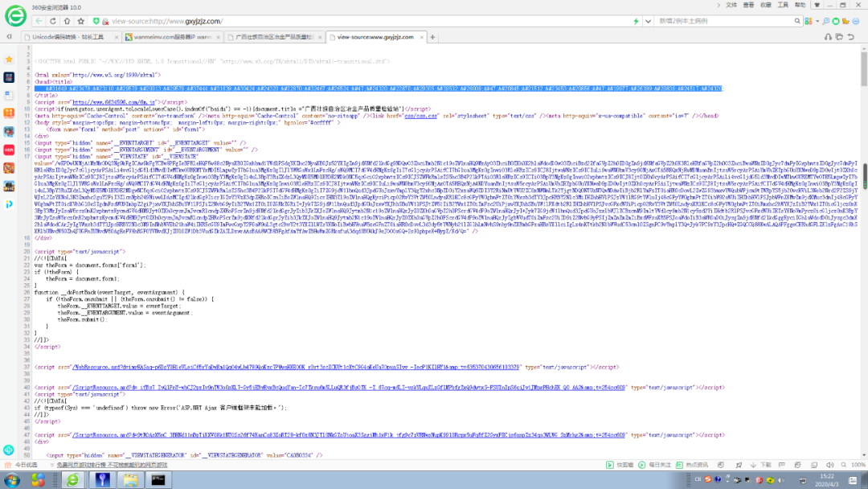Open the 下载 downloads button
The height and width of the screenshot is (489, 868).
760,465
